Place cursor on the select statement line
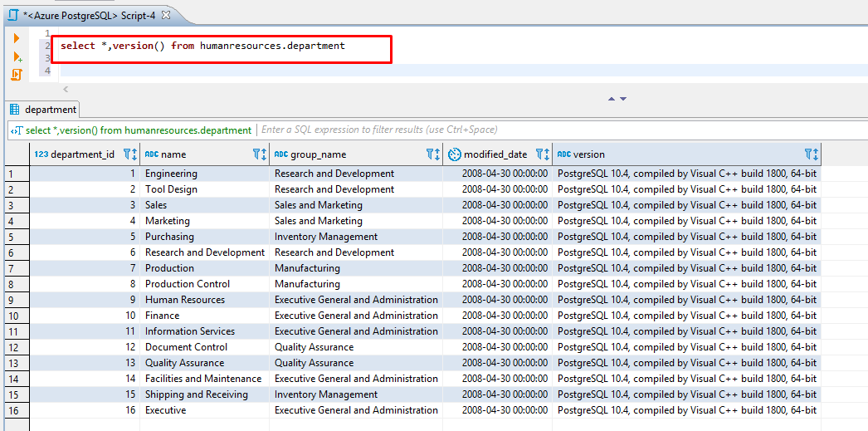This screenshot has height=431, width=868. tap(202, 46)
